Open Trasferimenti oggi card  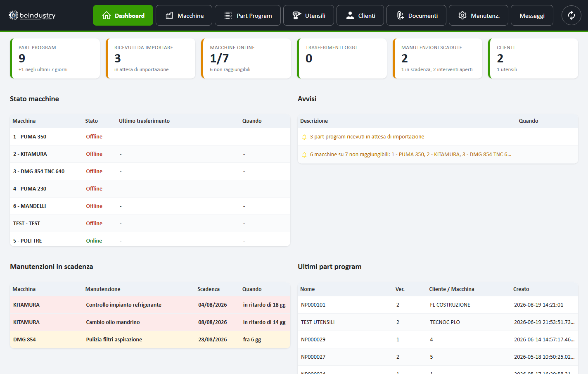coord(342,58)
